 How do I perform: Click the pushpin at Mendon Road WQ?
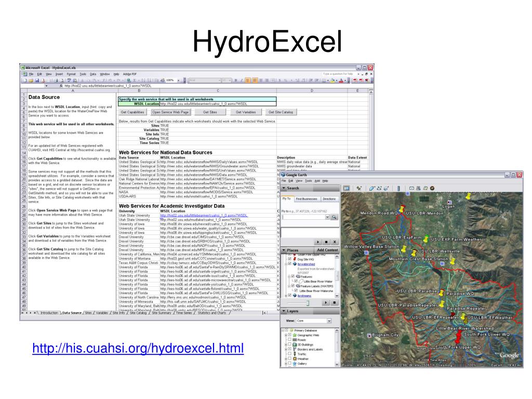click(x=402, y=209)
